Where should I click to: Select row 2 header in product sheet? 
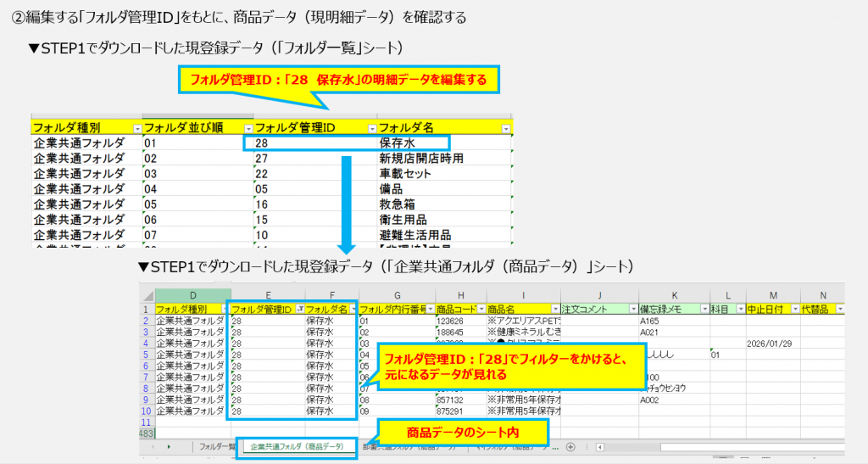(147, 321)
